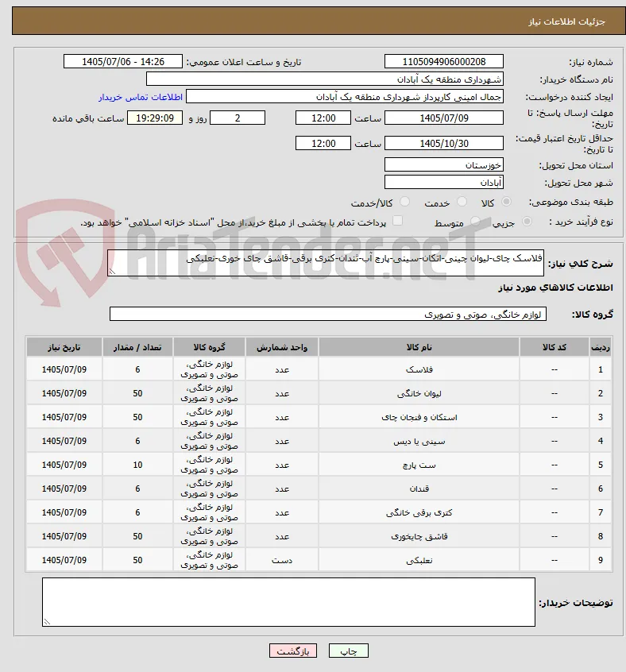Viewport: 626px width, 672px height.
Task: Click the response deadline hour 12:00 field
Action: click(323, 118)
